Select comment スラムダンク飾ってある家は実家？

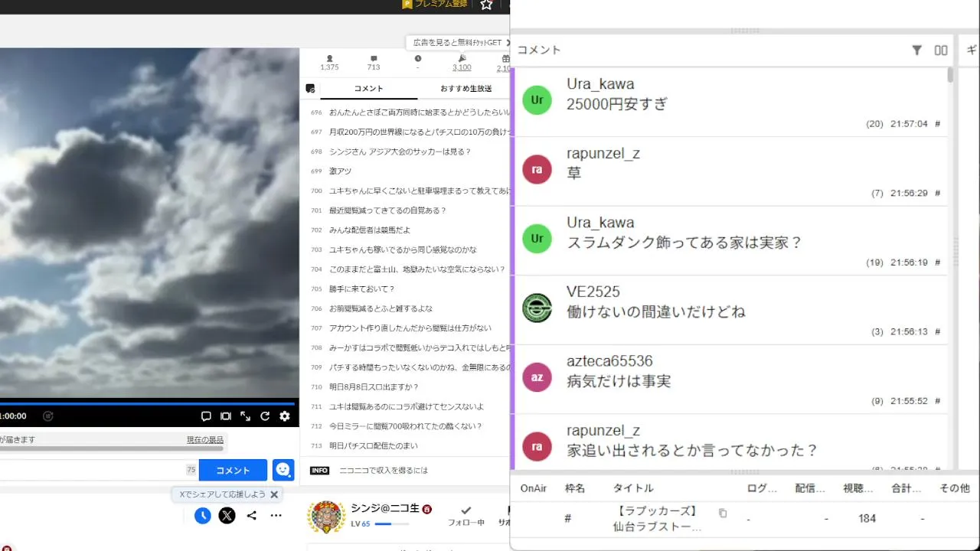tap(684, 243)
